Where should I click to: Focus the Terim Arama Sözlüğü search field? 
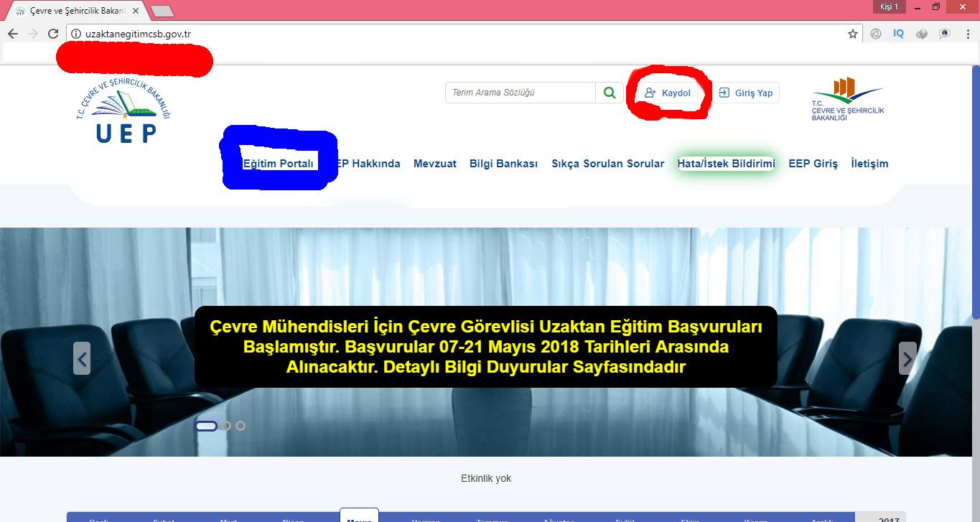click(521, 93)
